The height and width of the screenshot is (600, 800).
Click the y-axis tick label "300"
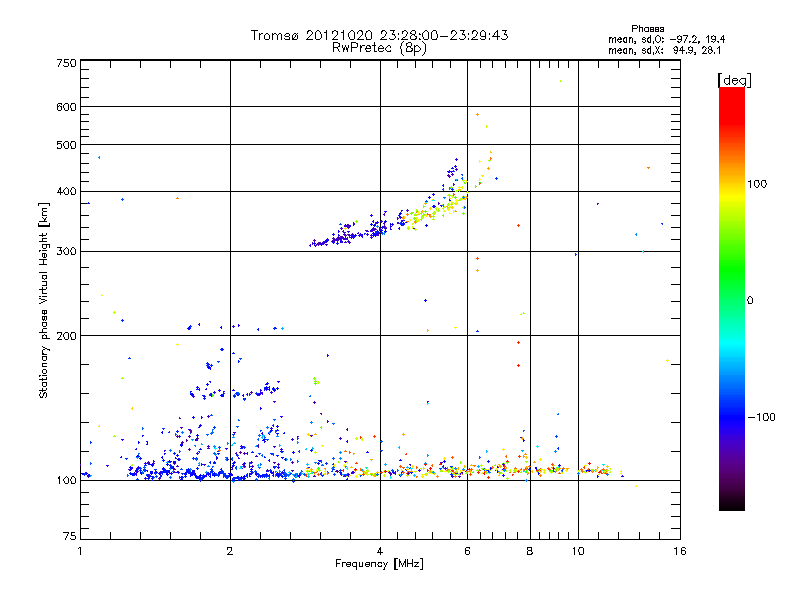(x=67, y=252)
